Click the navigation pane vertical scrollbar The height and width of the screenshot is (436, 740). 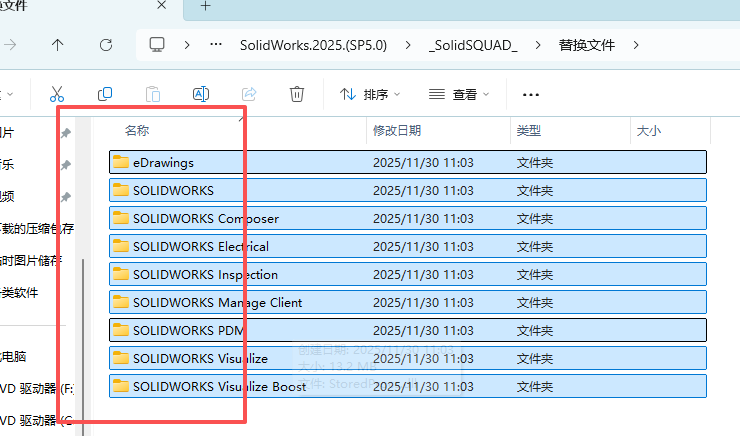pyautogui.click(x=83, y=347)
